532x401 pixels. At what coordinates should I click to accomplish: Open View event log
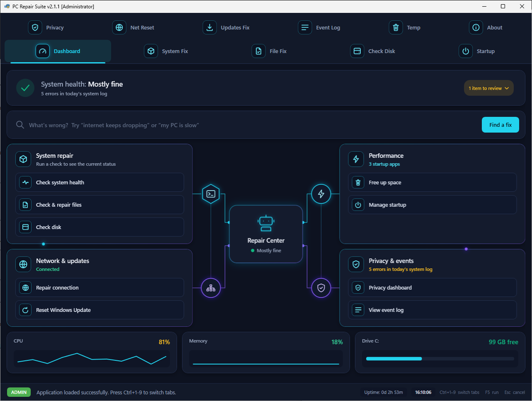click(432, 310)
